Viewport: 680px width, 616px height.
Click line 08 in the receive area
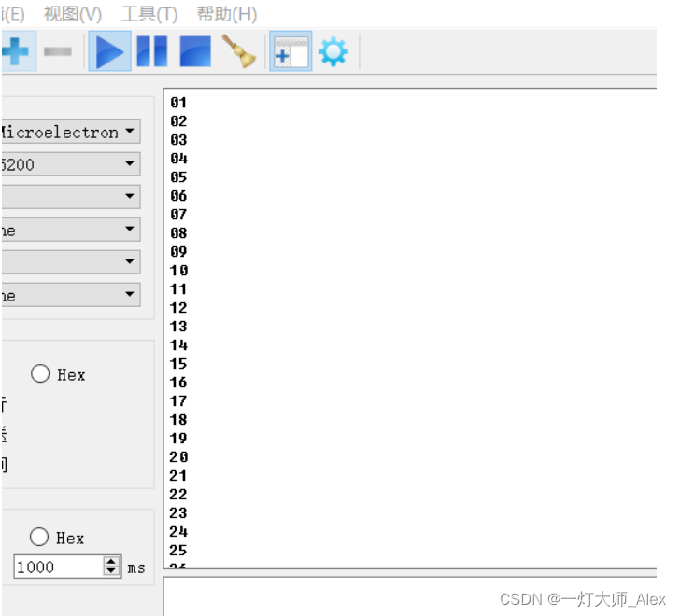(x=178, y=233)
